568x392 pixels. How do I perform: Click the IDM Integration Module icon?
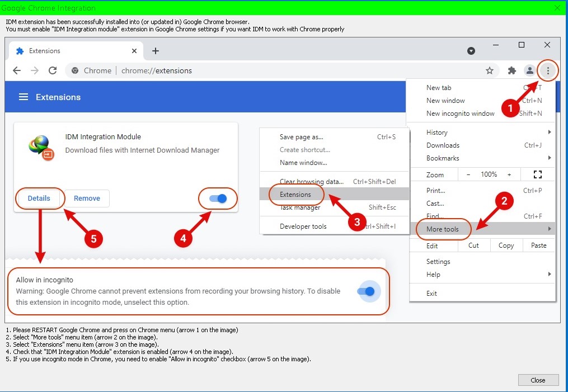41,148
